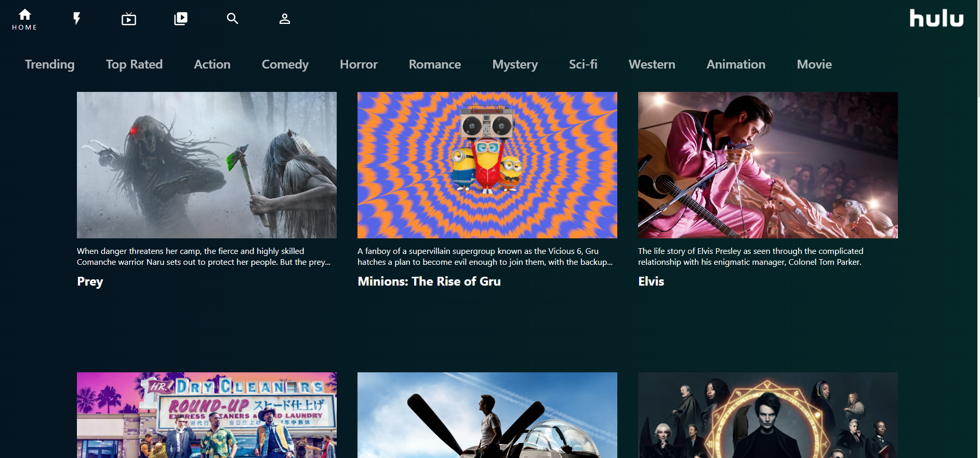This screenshot has width=980, height=458.
Task: Click the hulu logo
Action: click(936, 18)
